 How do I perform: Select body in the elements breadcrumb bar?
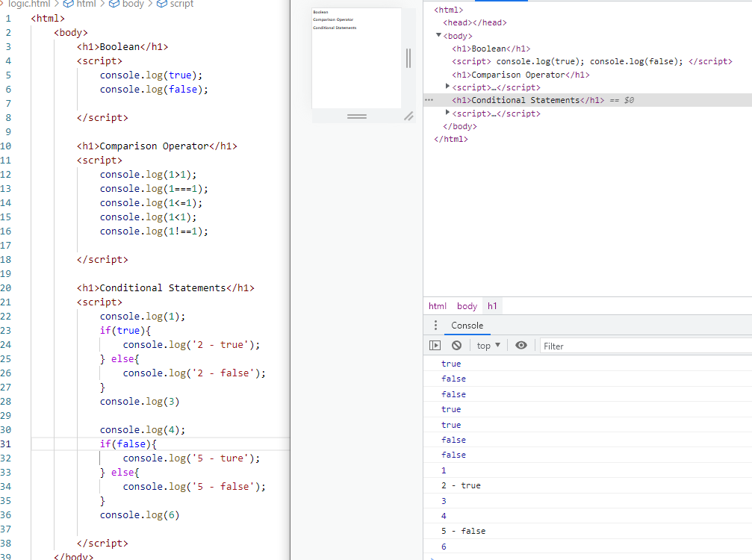pyautogui.click(x=467, y=306)
